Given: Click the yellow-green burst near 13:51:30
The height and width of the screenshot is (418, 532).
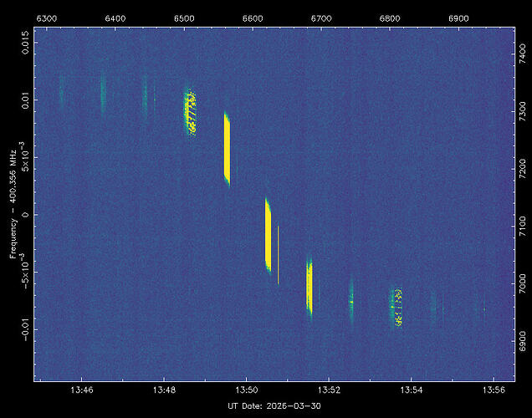Looking at the screenshot, I should click(309, 287).
